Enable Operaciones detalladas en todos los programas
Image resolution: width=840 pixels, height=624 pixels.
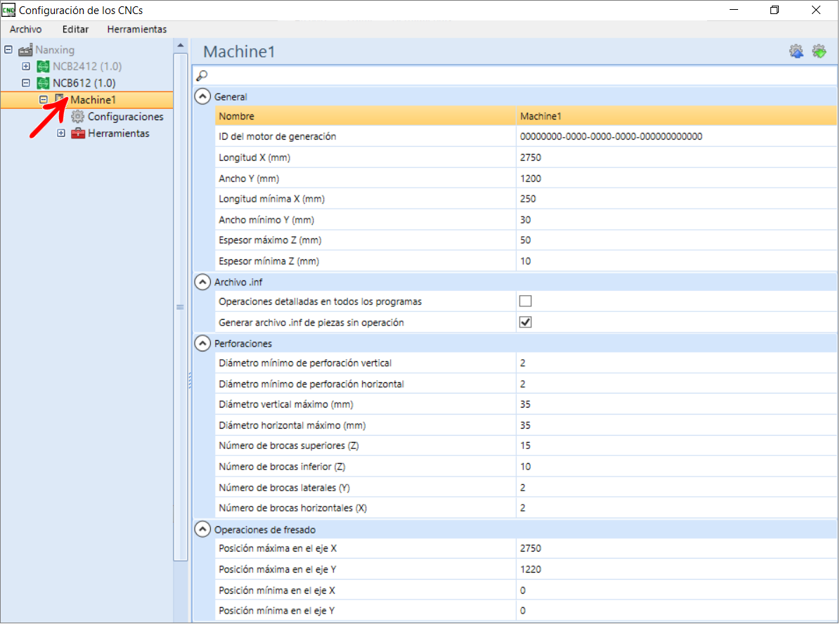point(525,301)
